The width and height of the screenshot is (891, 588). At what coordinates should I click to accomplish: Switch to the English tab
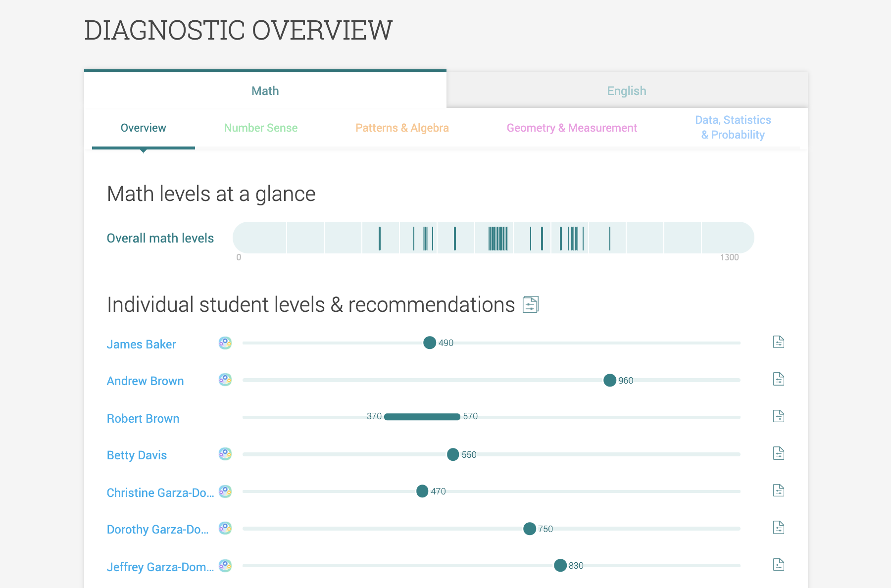[x=626, y=91]
